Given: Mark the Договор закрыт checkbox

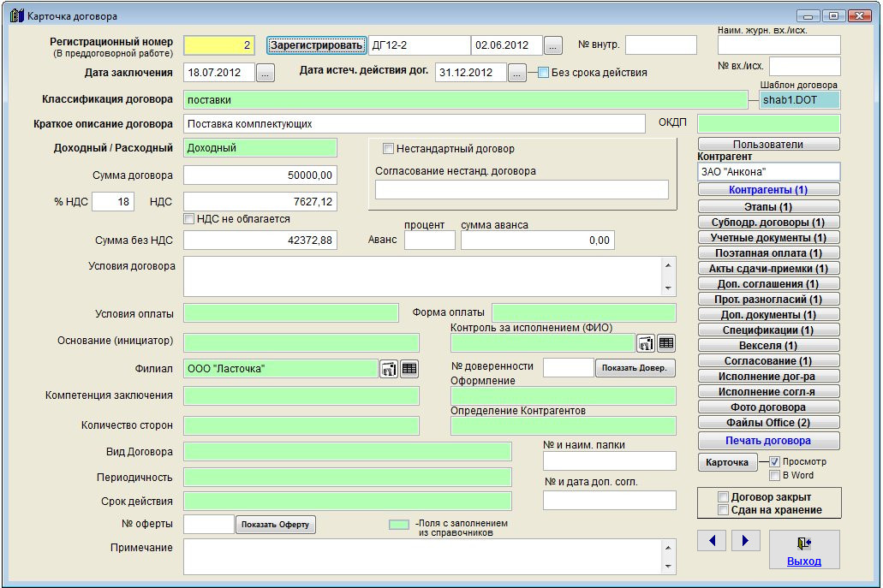Looking at the screenshot, I should pos(724,497).
